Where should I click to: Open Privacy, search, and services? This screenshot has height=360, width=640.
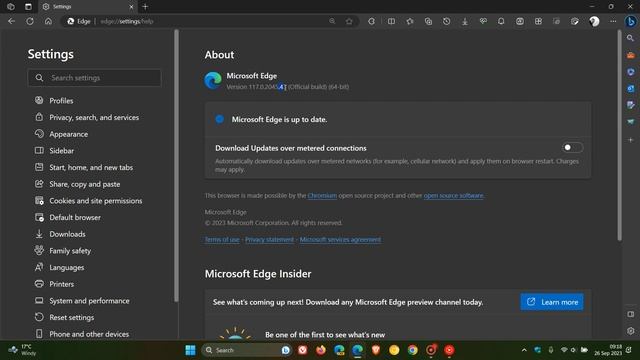point(94,117)
